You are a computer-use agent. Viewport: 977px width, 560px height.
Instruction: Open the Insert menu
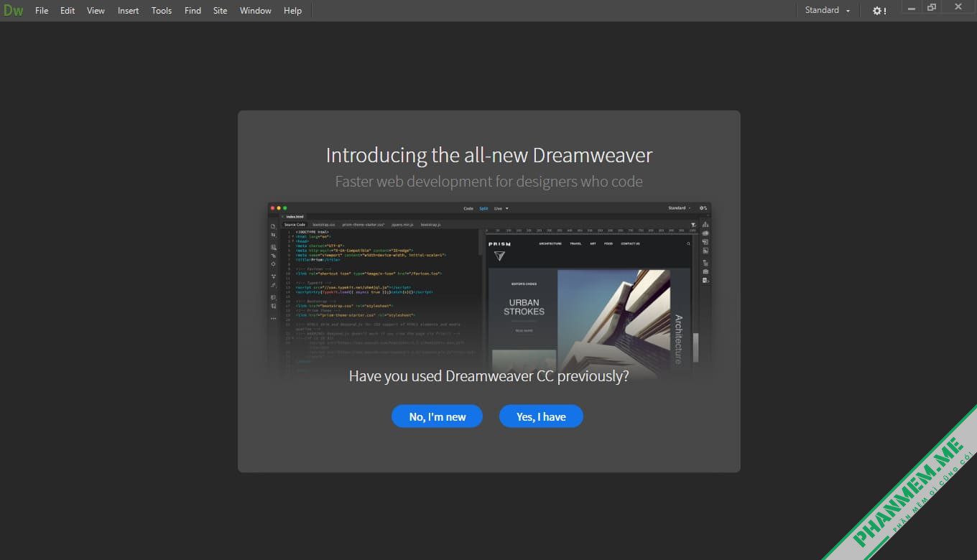click(x=129, y=11)
